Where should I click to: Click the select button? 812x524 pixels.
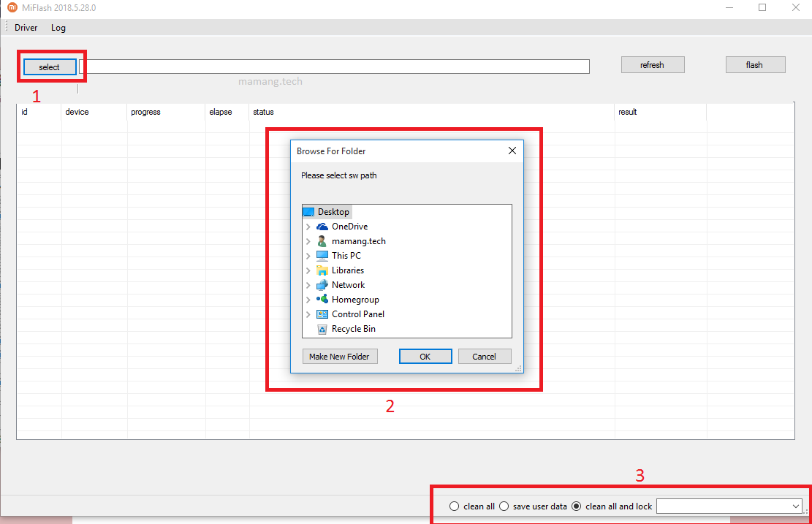(x=50, y=67)
